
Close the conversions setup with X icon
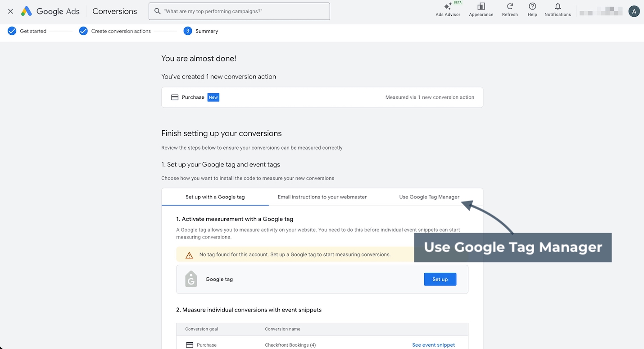coord(10,11)
